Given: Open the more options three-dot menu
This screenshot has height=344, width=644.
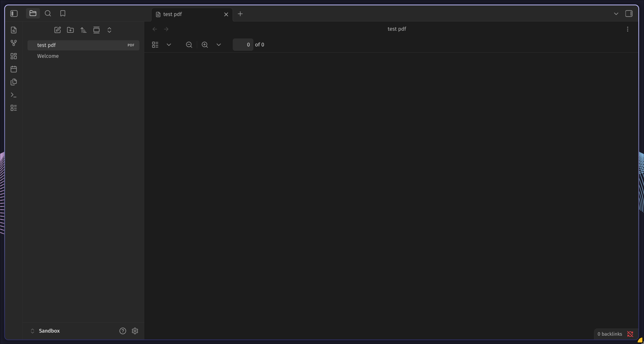Looking at the screenshot, I should pos(628,29).
